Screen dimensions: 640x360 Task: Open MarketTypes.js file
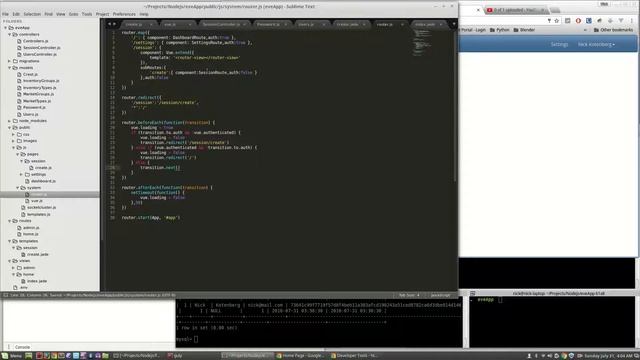click(x=37, y=101)
